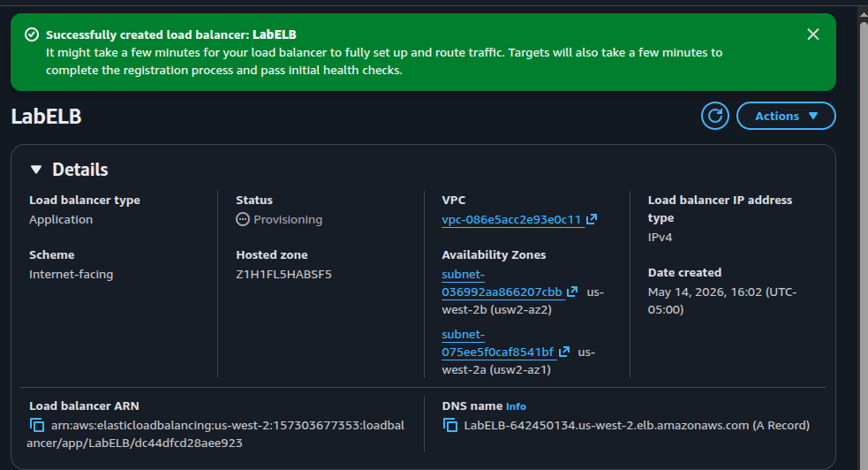Select the ARN text starting arn:aws:elasticloadbalancing
Image resolution: width=868 pixels, height=470 pixels.
click(x=215, y=434)
